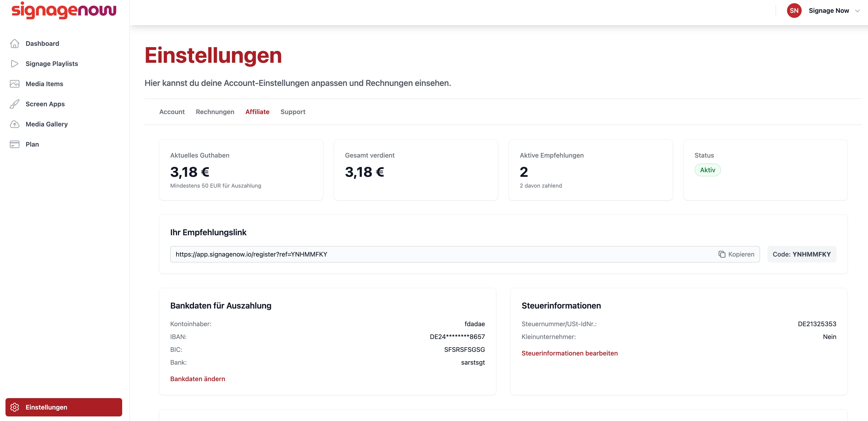Click the Signage Now account name
This screenshot has width=868, height=421.
(x=829, y=11)
